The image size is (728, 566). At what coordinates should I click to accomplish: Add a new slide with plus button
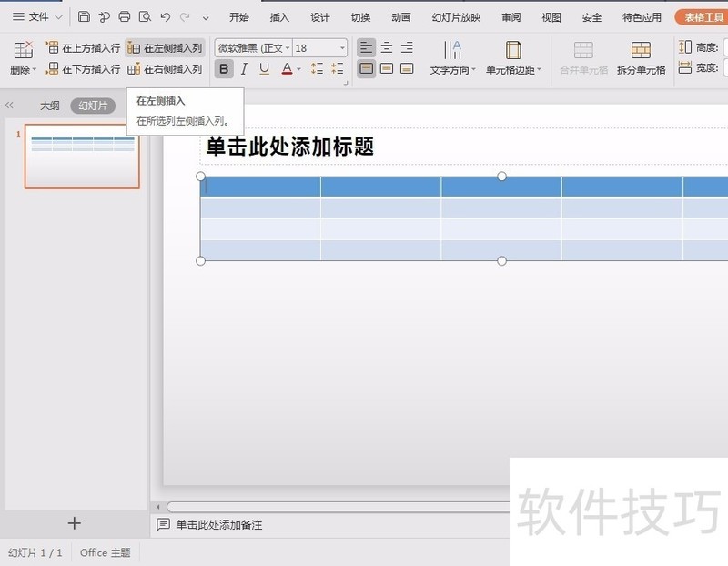click(75, 523)
